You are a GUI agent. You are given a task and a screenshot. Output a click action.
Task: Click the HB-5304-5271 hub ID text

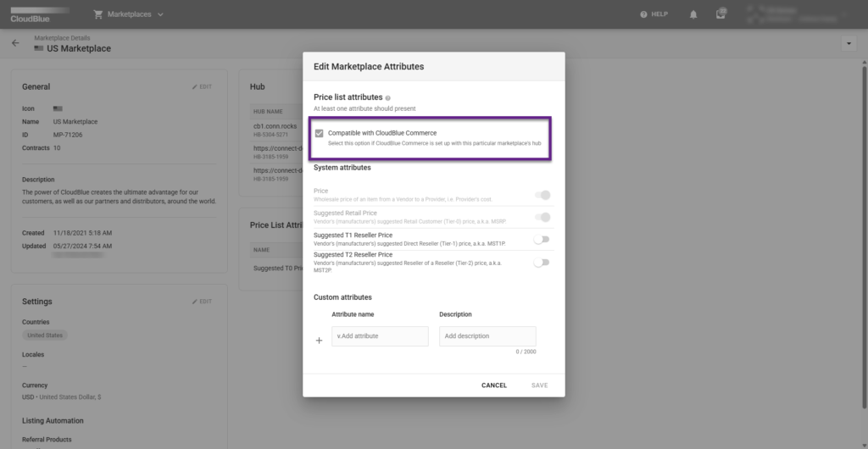270,135
